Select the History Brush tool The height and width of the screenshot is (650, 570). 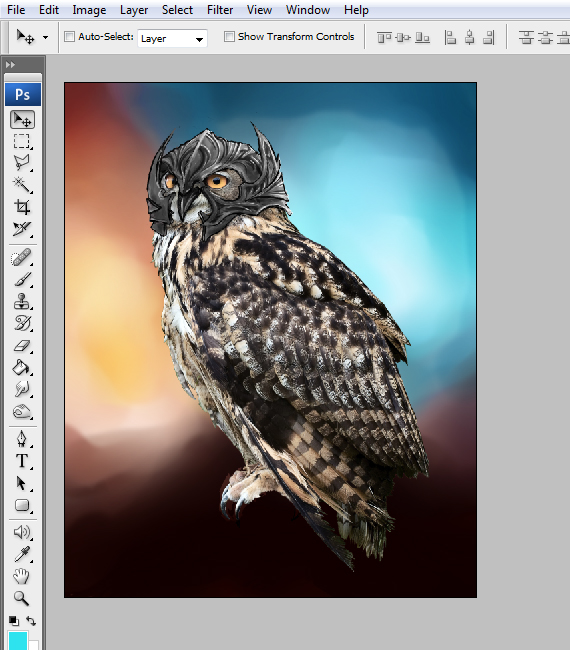[x=22, y=323]
